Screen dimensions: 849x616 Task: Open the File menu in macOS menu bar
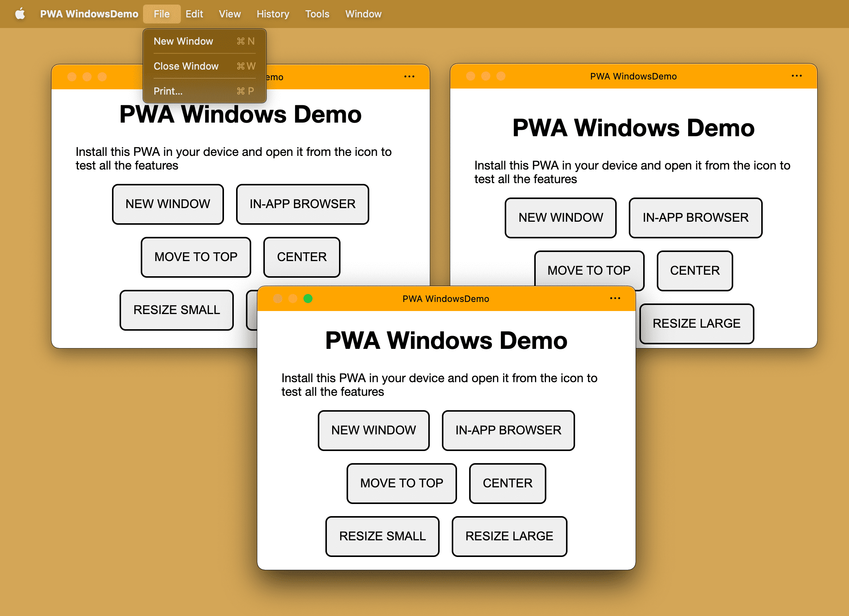click(160, 13)
